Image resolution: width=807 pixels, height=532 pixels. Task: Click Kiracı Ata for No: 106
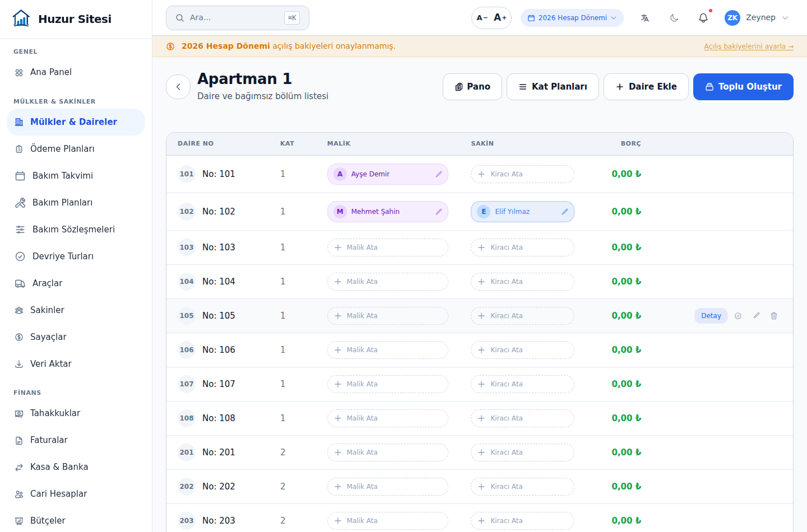tap(522, 350)
